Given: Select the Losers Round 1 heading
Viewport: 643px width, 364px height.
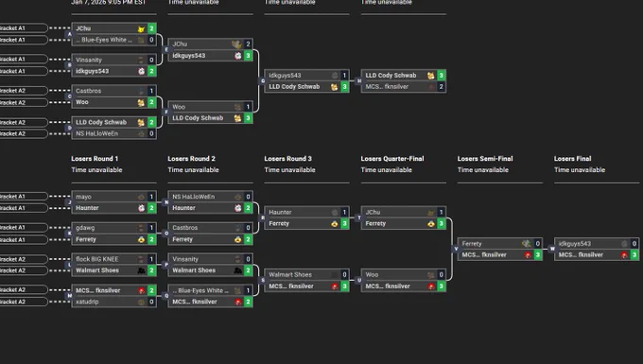Looking at the screenshot, I should [95, 159].
